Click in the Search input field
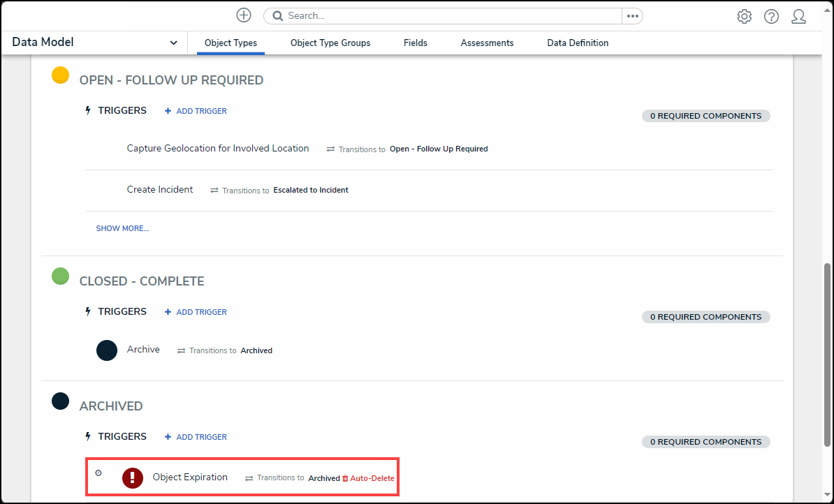 pos(447,16)
